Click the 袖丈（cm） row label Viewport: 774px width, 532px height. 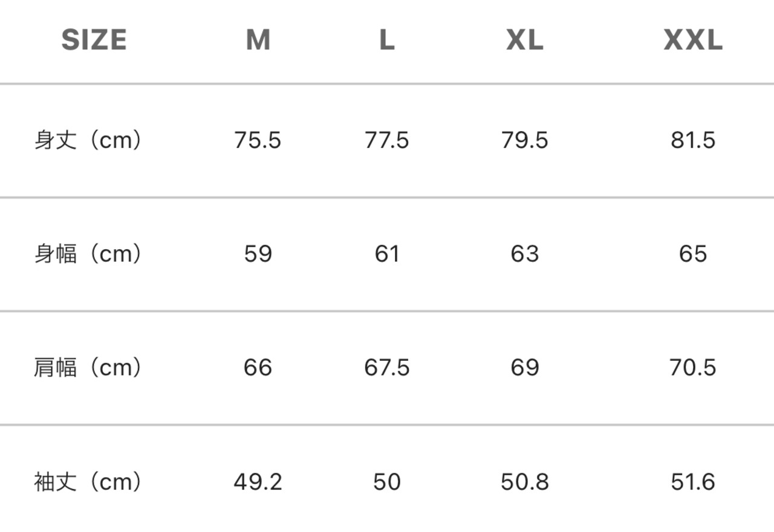(x=89, y=482)
